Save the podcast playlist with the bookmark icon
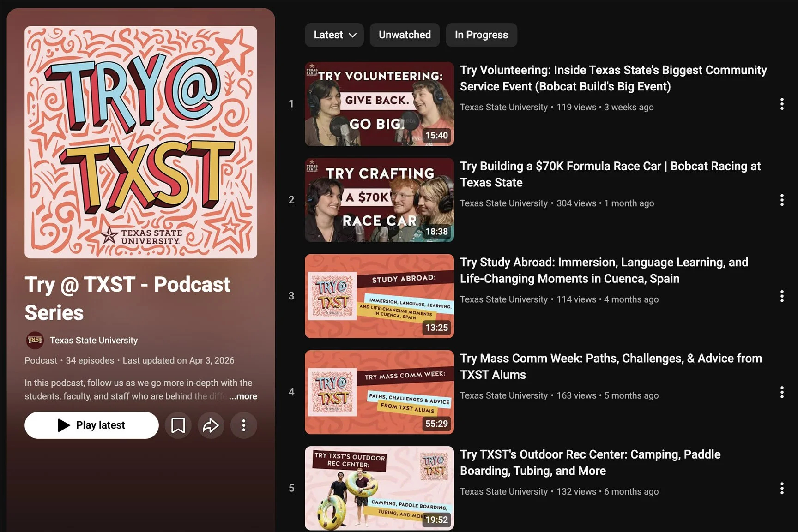The image size is (798, 532). (x=178, y=425)
